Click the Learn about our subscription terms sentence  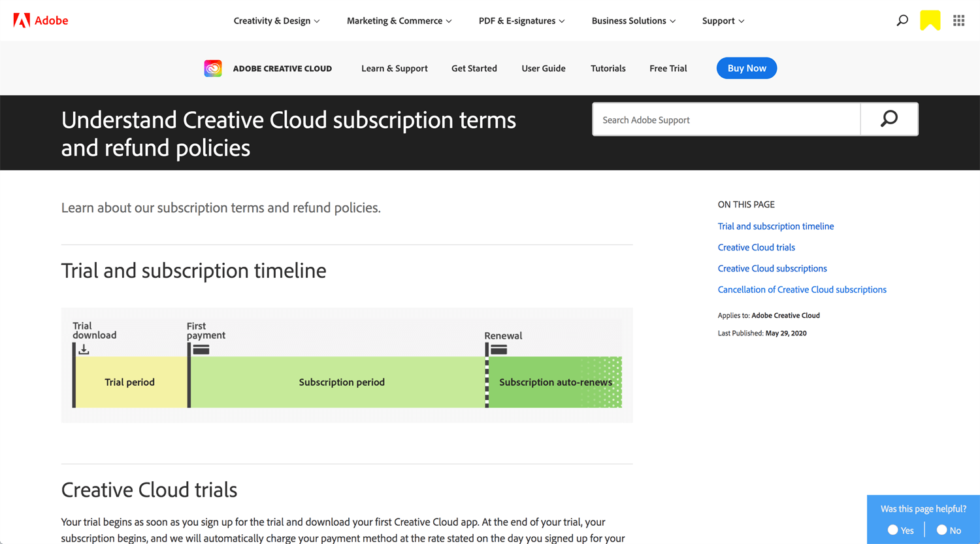(221, 208)
